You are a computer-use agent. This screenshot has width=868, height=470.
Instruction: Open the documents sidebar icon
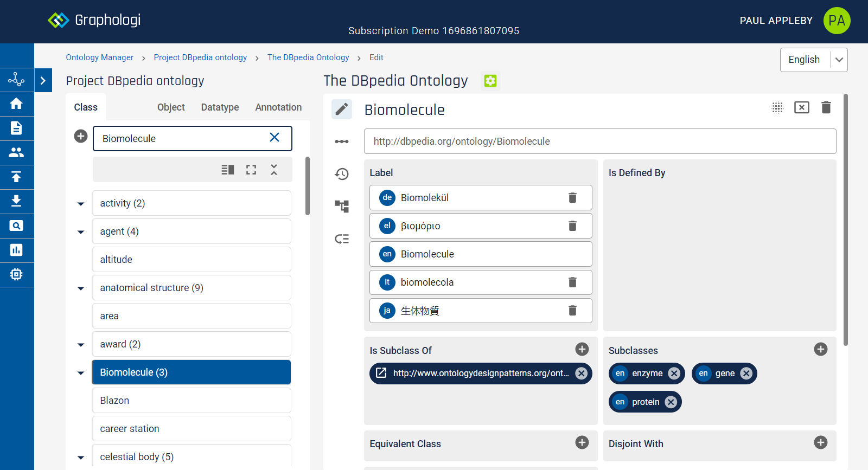pyautogui.click(x=16, y=128)
